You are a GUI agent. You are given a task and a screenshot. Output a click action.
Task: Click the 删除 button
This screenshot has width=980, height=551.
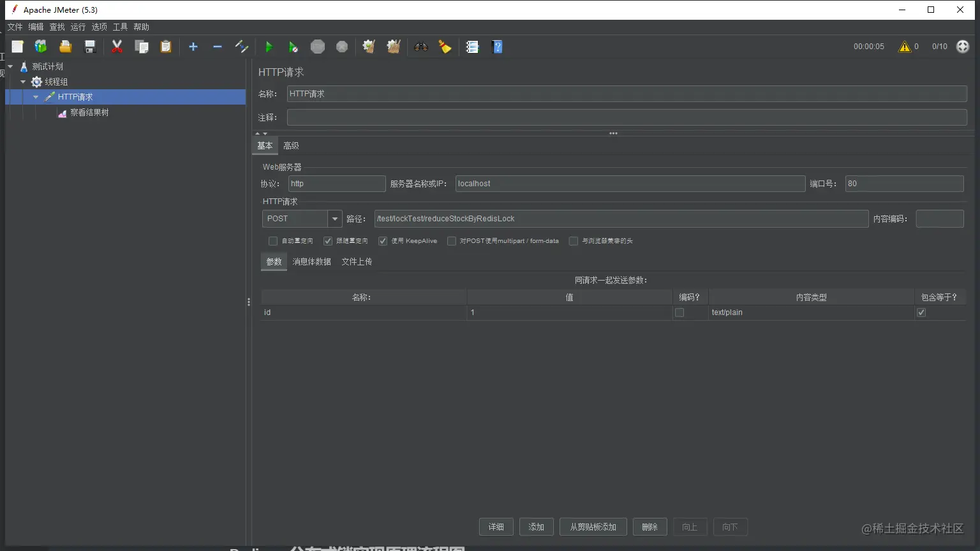(x=650, y=527)
